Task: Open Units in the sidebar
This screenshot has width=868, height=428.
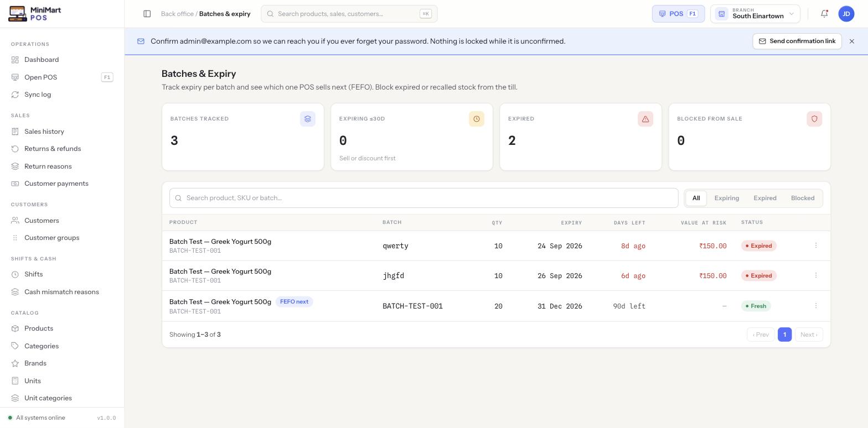Action: tap(62, 381)
